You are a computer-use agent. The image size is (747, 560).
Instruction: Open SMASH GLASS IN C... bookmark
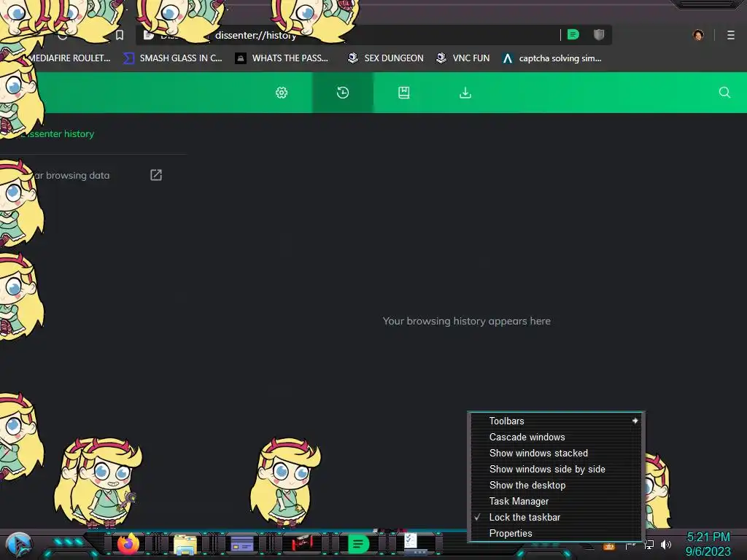pos(173,58)
